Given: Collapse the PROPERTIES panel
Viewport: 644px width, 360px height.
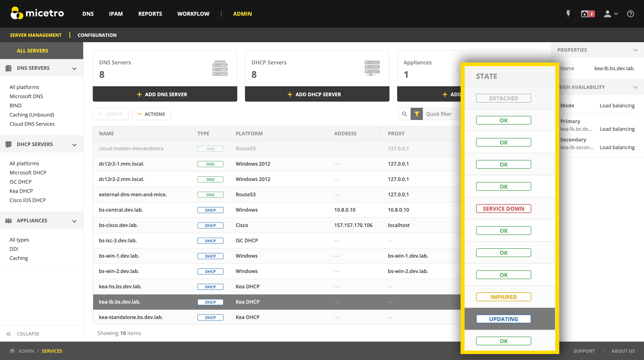Looking at the screenshot, I should (636, 50).
